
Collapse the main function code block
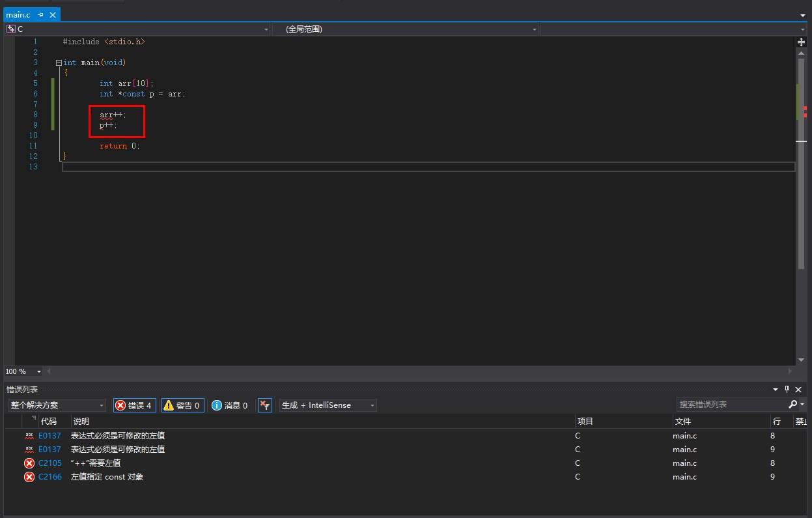point(59,63)
